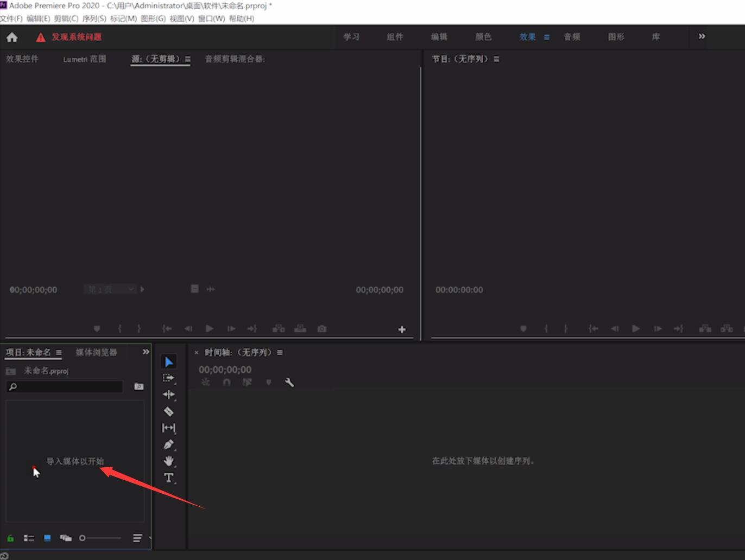Viewport: 745px width, 560px height.
Task: Switch to 媒体浏览器 tab
Action: coord(96,353)
